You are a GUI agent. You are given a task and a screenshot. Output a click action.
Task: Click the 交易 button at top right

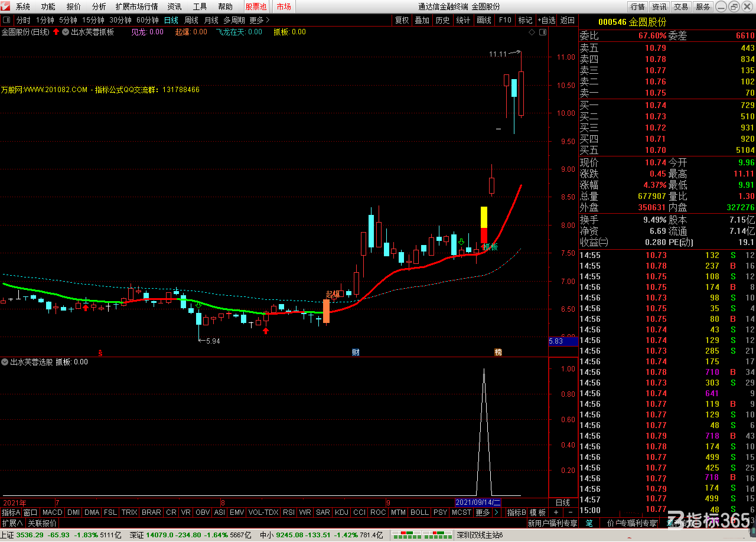(x=681, y=6)
